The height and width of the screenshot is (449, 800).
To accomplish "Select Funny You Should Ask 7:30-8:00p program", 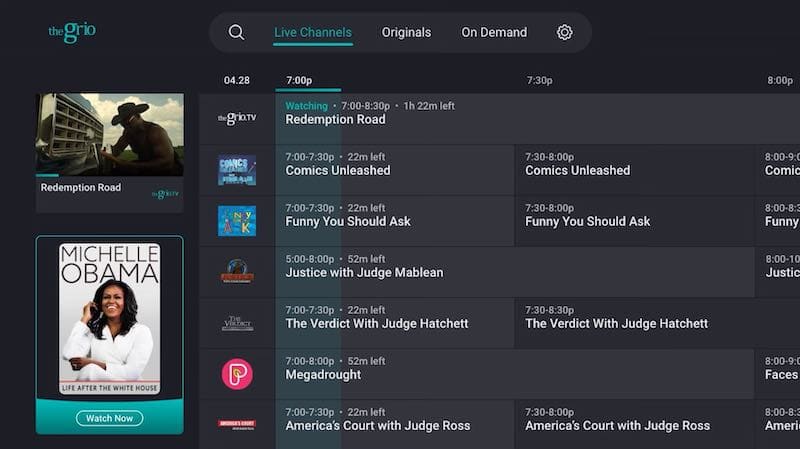I will [x=635, y=221].
